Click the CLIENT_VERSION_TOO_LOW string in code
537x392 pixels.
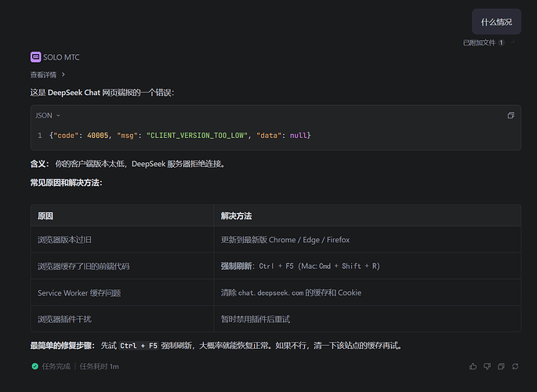pyautogui.click(x=197, y=136)
